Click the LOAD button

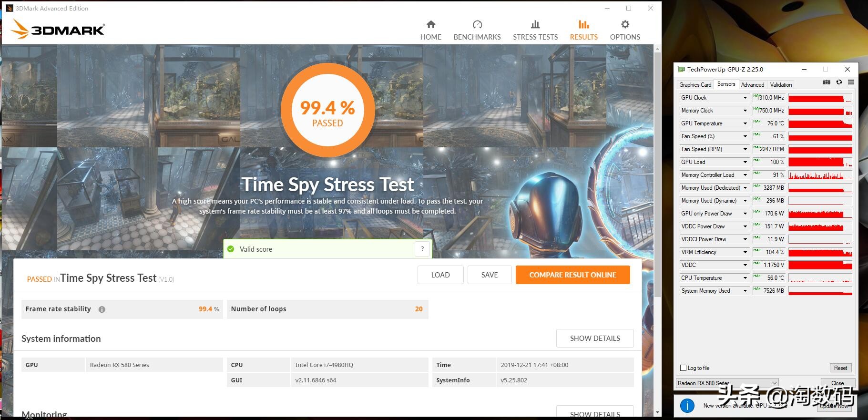[x=440, y=275]
